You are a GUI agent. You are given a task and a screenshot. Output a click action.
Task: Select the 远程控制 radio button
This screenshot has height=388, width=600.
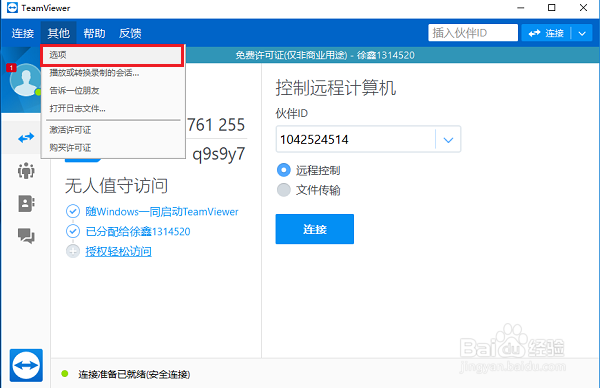(x=284, y=170)
